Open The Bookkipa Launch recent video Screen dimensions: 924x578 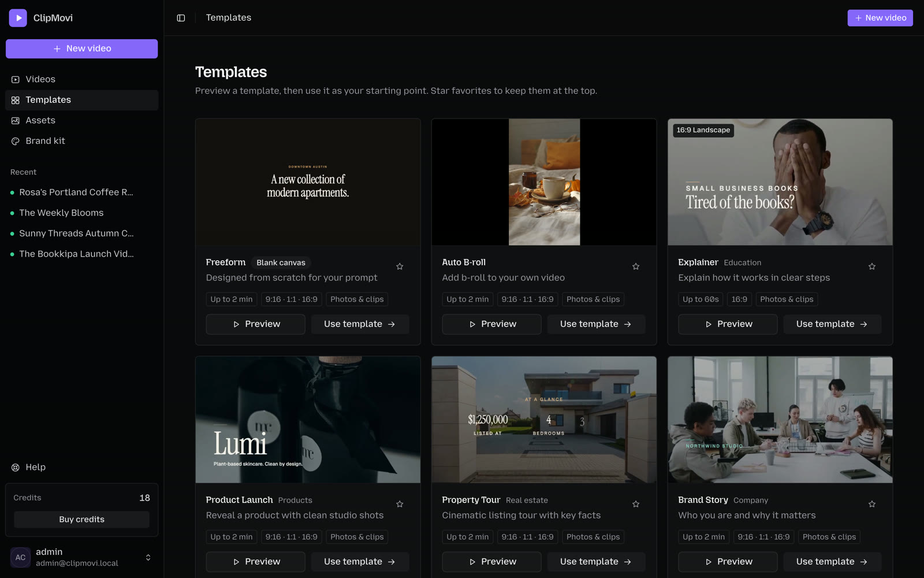(x=81, y=254)
